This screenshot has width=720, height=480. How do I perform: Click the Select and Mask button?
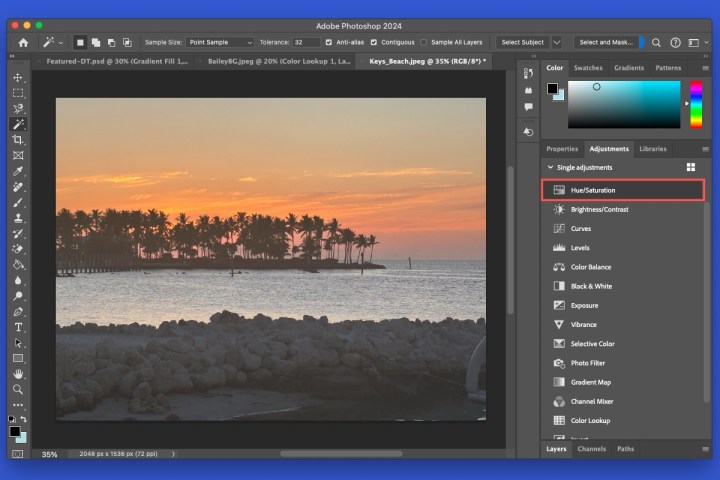point(605,43)
